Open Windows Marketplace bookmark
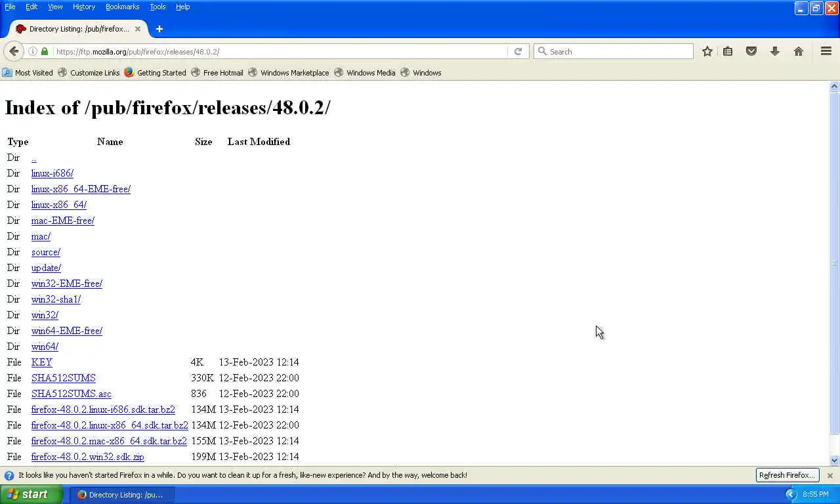840x504 pixels. [289, 73]
